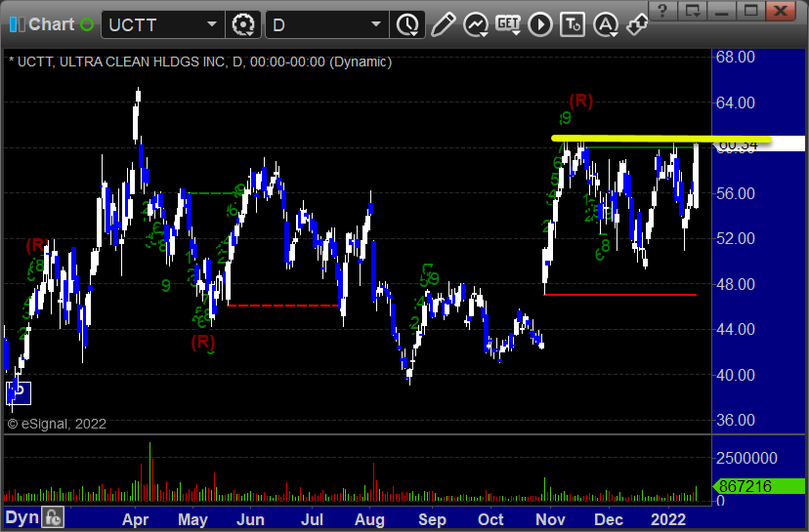Click the 44.00 price axis label
This screenshot has width=809, height=532.
[735, 329]
